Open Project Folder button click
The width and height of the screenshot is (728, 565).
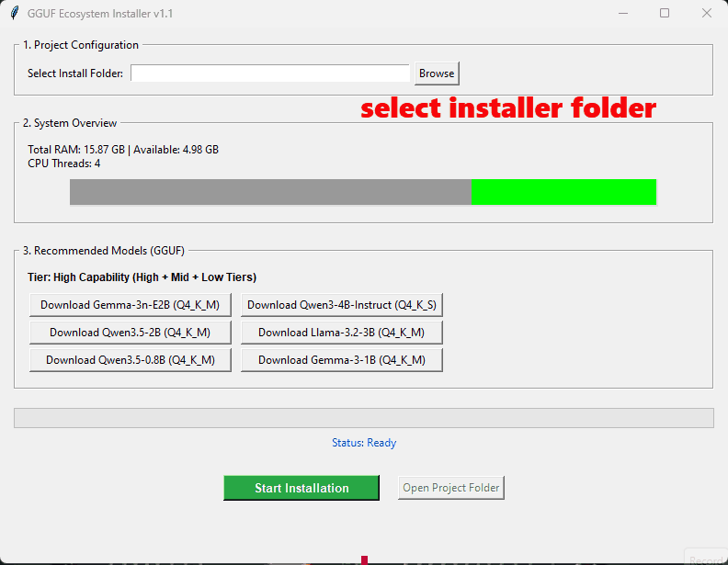(x=451, y=488)
